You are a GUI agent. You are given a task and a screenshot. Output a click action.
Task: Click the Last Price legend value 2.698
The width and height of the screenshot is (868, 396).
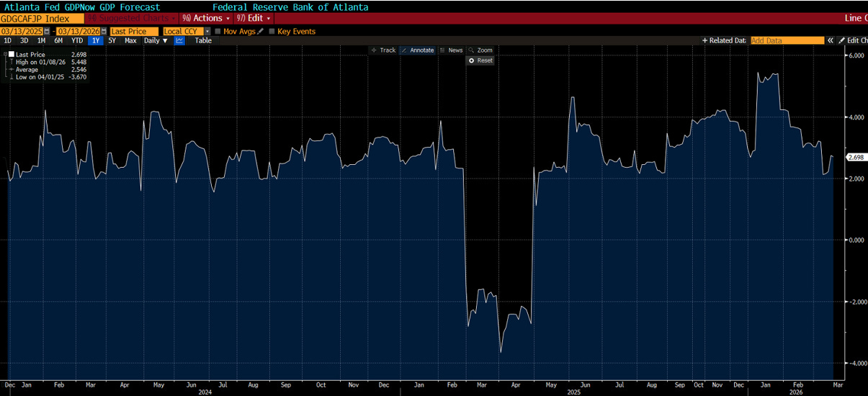(79, 55)
